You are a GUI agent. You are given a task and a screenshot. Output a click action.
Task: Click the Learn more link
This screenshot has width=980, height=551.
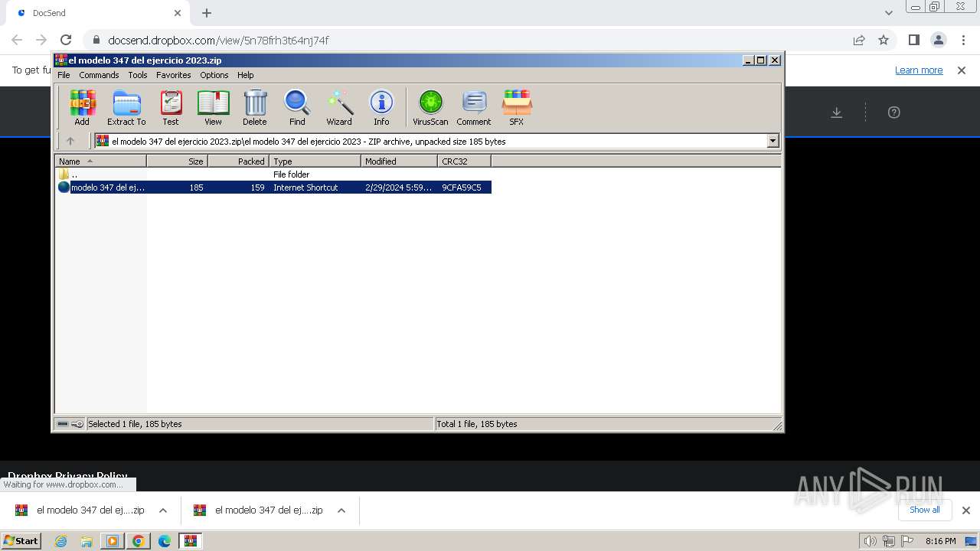pyautogui.click(x=919, y=70)
